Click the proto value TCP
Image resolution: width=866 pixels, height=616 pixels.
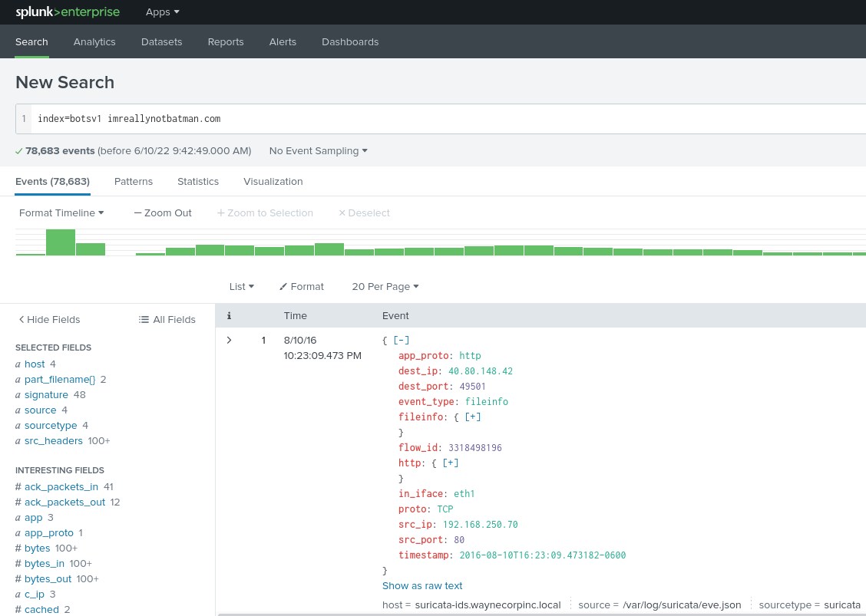[445, 509]
